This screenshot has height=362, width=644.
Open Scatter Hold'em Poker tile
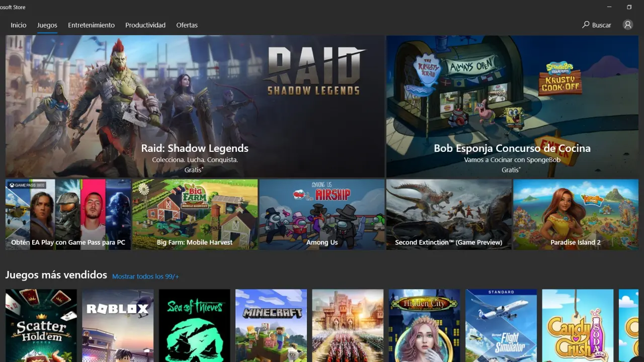click(41, 325)
